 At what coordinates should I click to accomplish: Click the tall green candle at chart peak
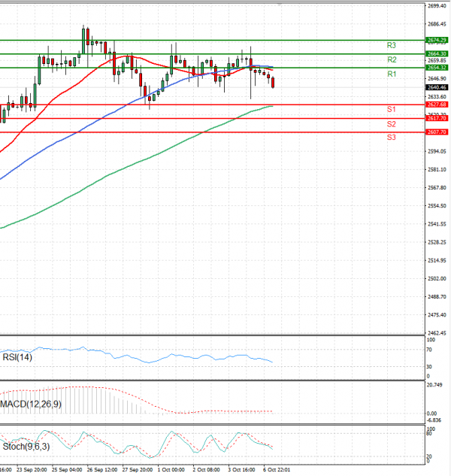83,41
